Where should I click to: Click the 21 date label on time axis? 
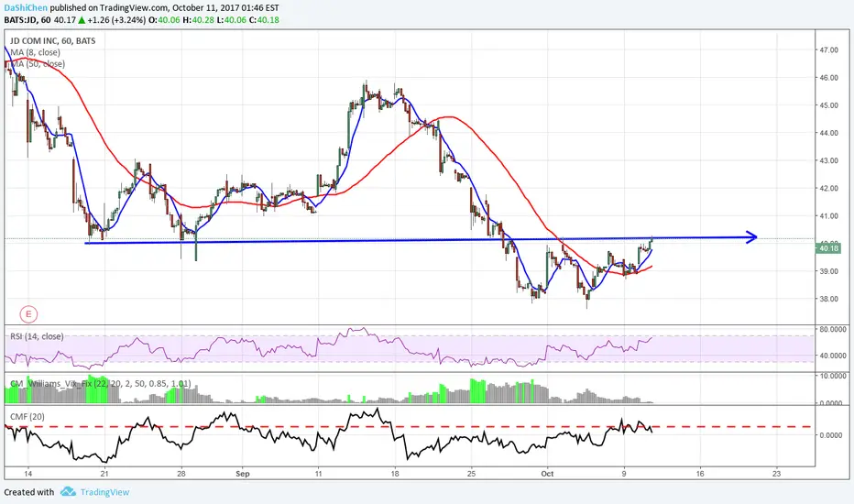pyautogui.click(x=104, y=474)
